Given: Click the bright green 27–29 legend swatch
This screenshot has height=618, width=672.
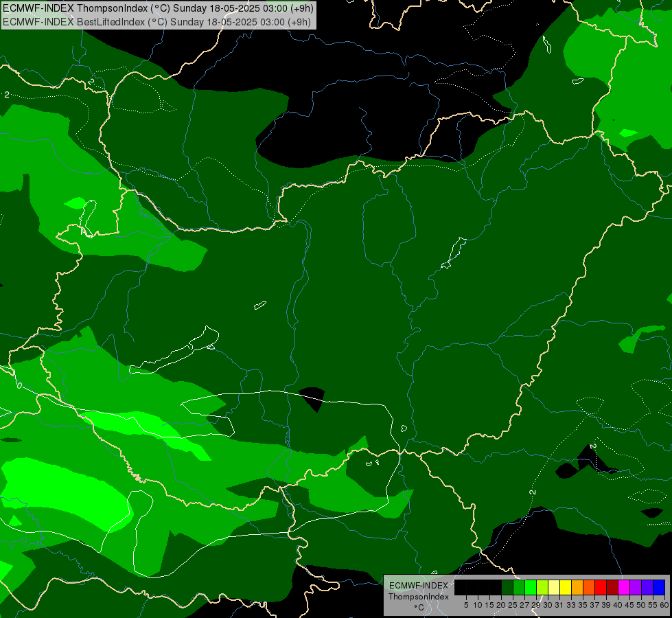Looking at the screenshot, I should (x=531, y=587).
